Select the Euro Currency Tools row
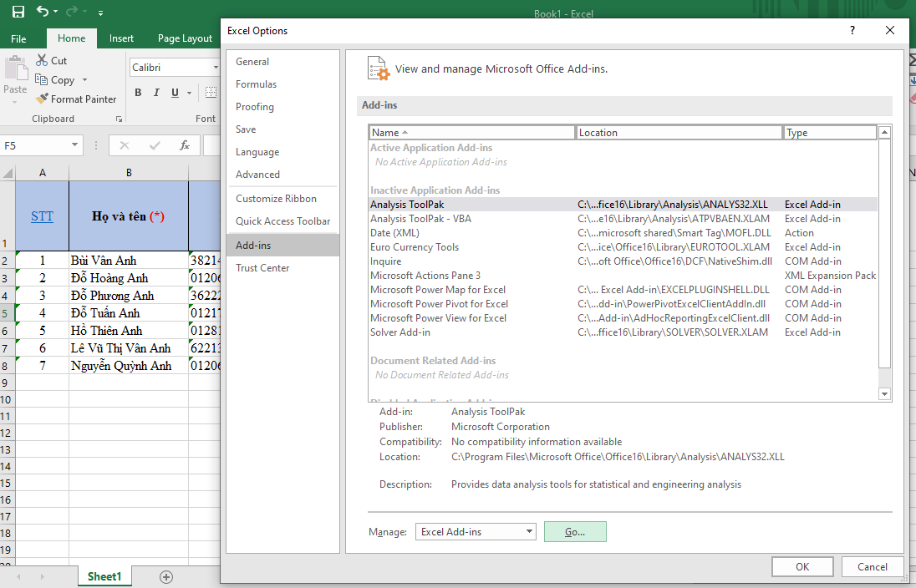 (x=623, y=247)
